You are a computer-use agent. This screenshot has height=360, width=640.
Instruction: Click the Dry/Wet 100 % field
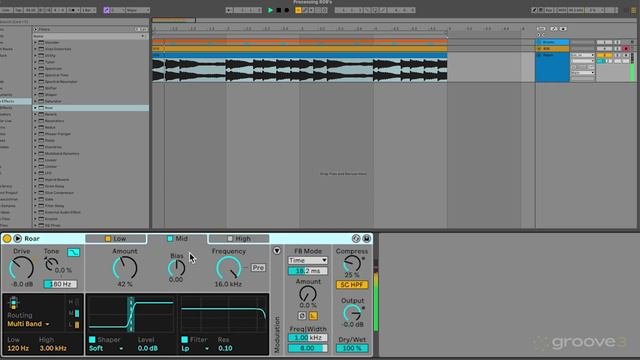click(352, 348)
